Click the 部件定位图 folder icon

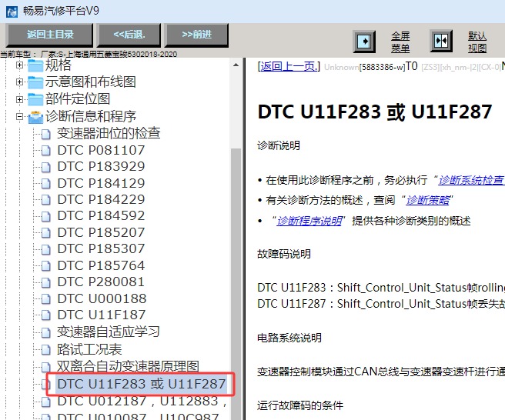(35, 99)
